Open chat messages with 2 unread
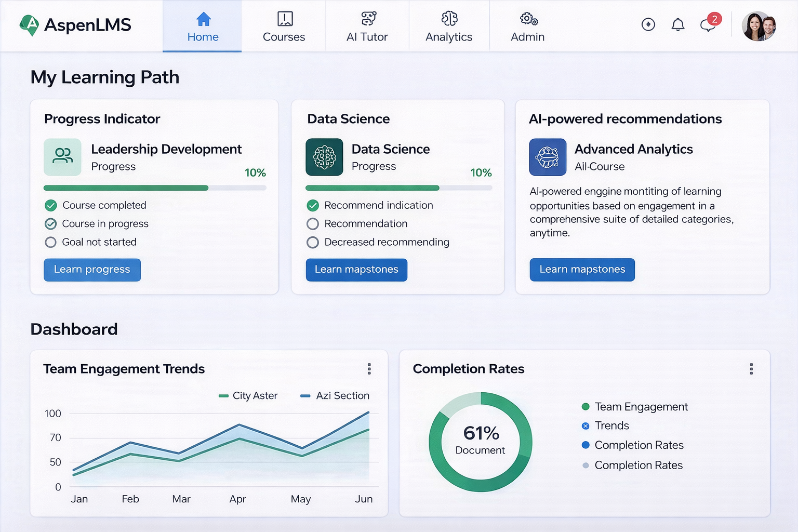Viewport: 798px width, 532px height. (708, 24)
